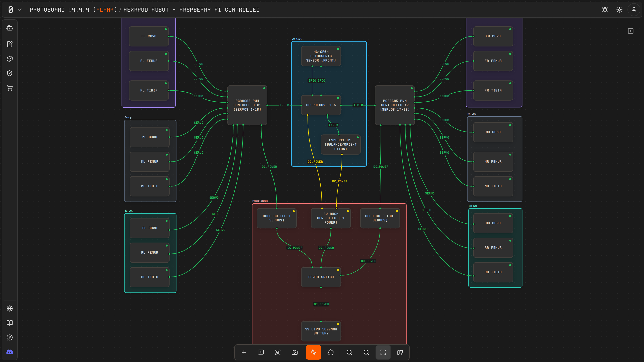Click the globe icon in the sidebar
Image resolution: width=644 pixels, height=362 pixels.
pyautogui.click(x=10, y=309)
